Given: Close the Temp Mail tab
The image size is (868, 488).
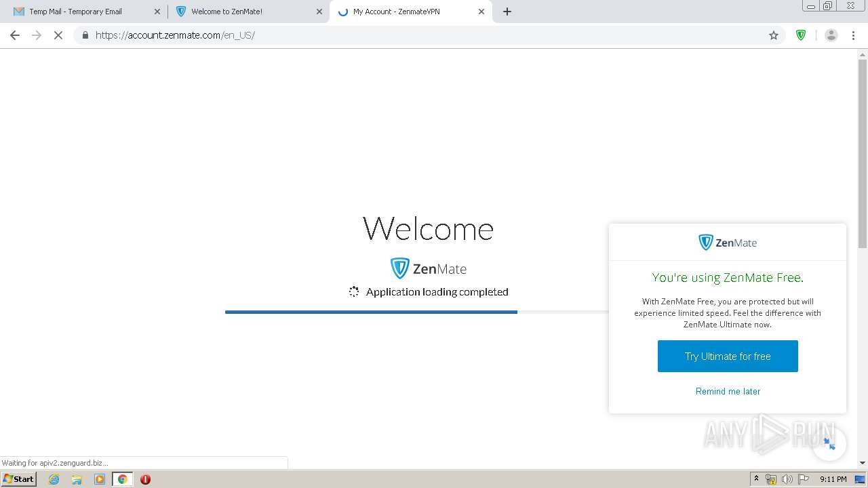Looking at the screenshot, I should coord(157,12).
